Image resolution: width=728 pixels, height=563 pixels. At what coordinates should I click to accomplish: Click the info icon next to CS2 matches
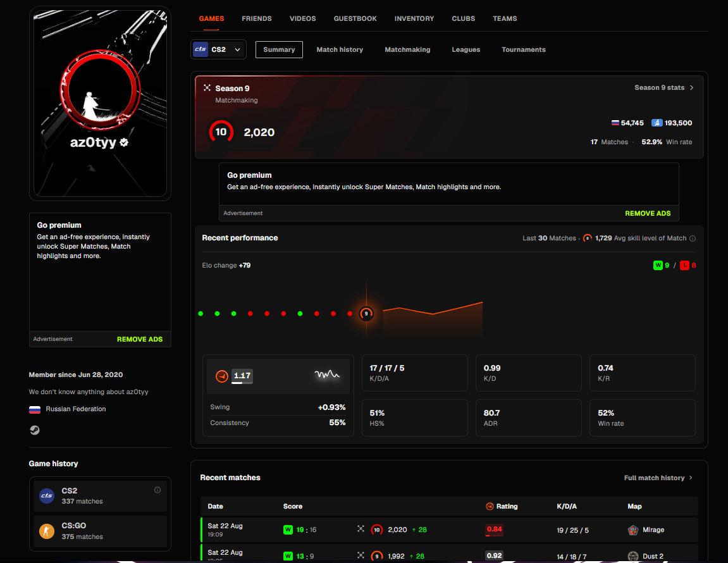[157, 490]
